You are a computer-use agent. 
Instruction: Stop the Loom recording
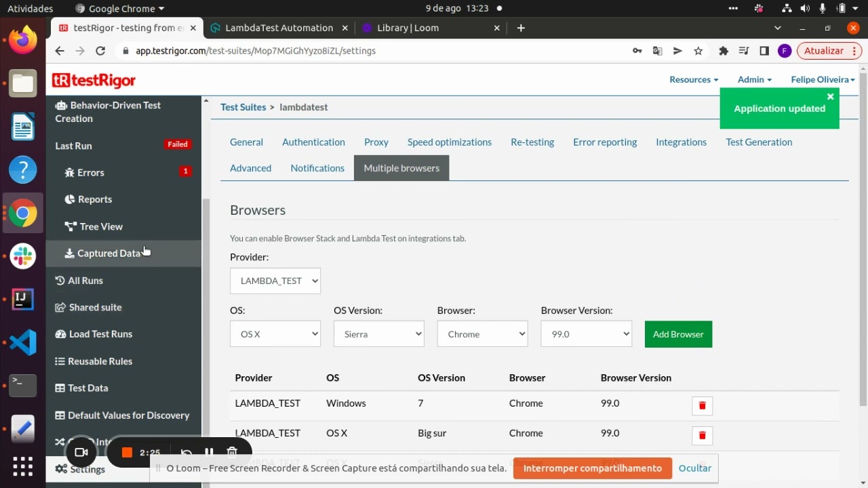[x=126, y=452]
